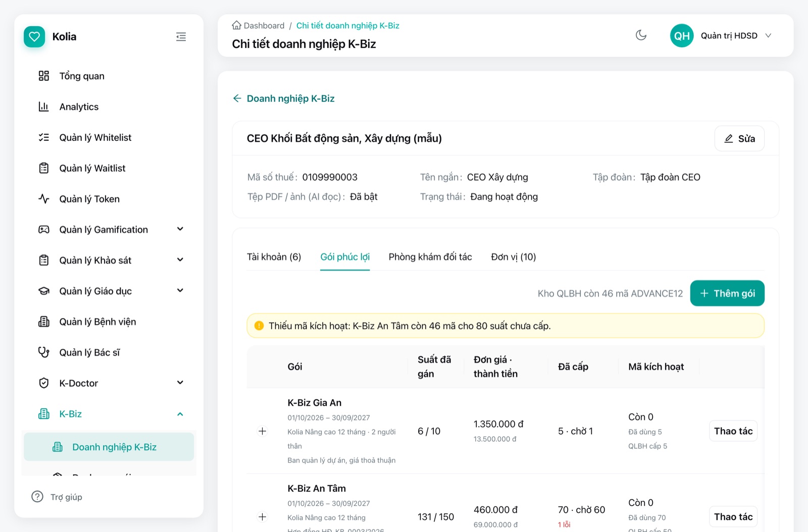Toggle dark mode moon icon
The image size is (808, 532).
click(x=641, y=35)
